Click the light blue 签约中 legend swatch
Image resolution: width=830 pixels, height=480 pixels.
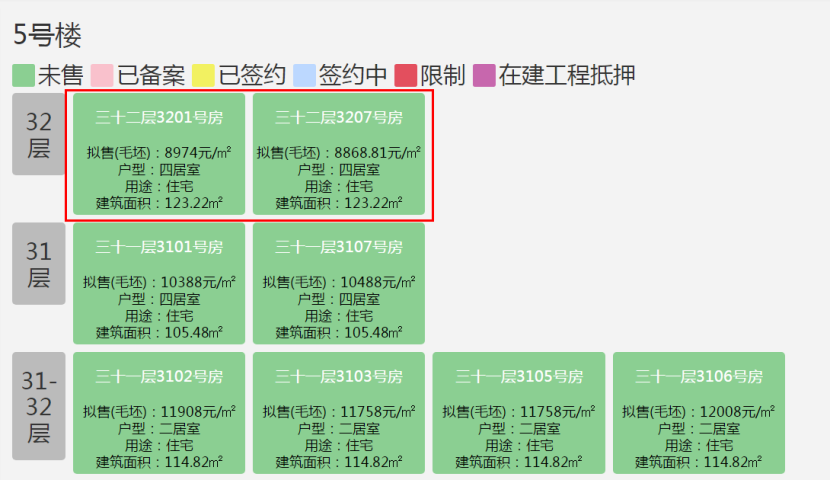pyautogui.click(x=304, y=75)
